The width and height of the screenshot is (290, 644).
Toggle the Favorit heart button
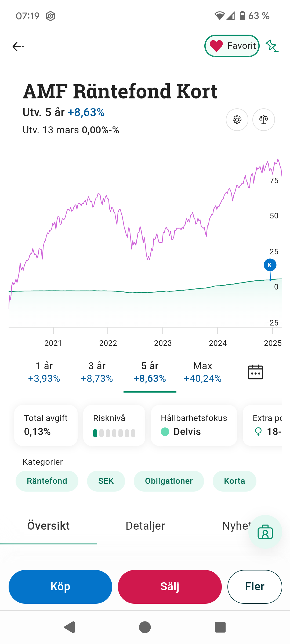232,46
